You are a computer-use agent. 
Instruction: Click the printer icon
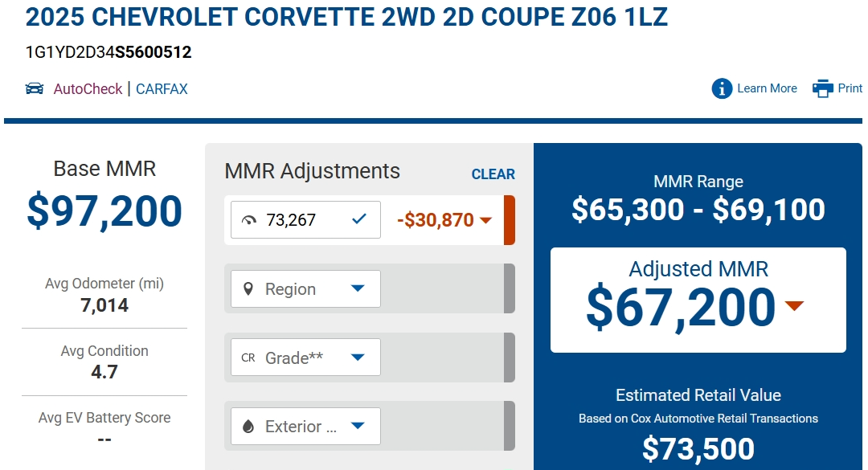point(823,88)
